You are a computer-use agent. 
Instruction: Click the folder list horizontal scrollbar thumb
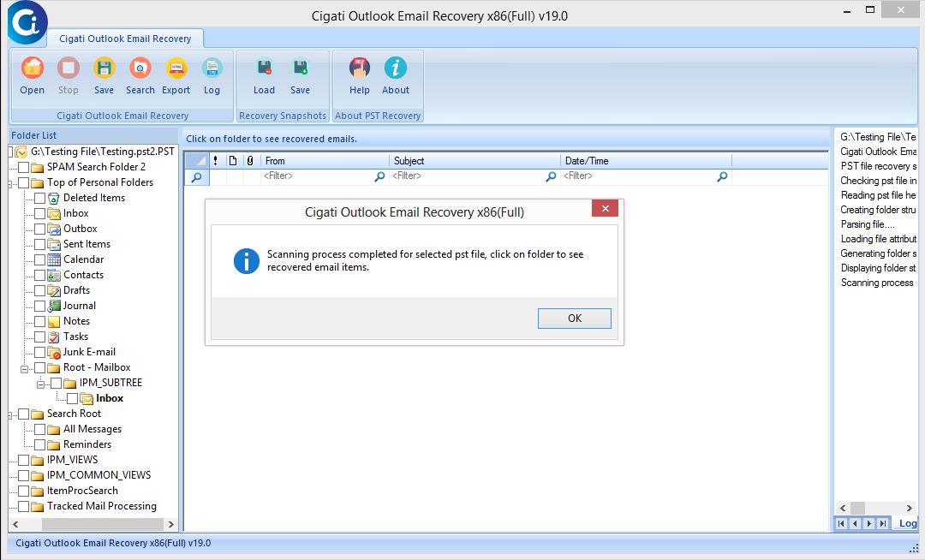[x=103, y=524]
